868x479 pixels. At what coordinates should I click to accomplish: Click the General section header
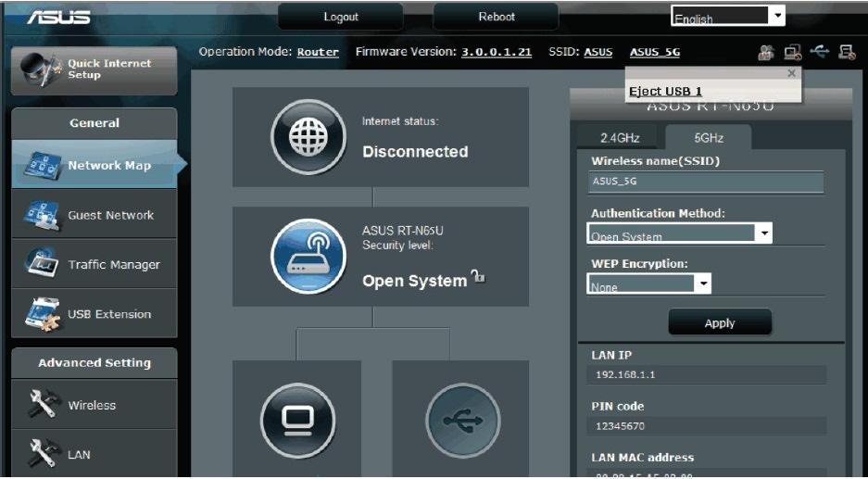click(x=94, y=123)
